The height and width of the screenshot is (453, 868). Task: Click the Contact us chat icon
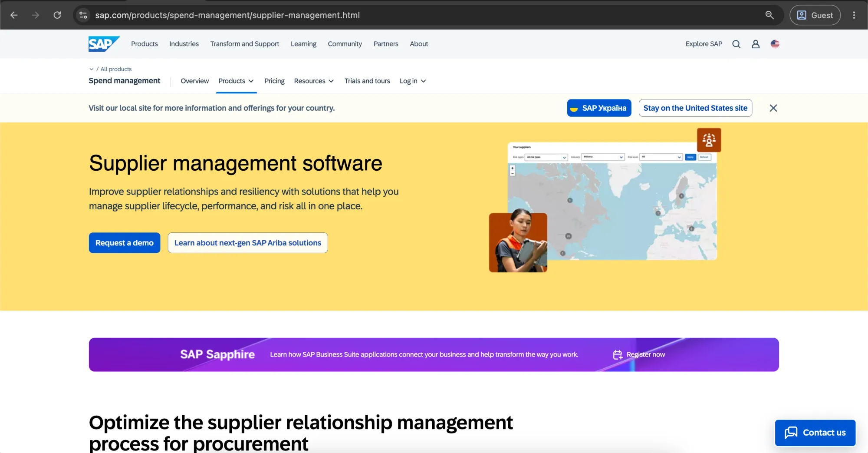point(791,433)
